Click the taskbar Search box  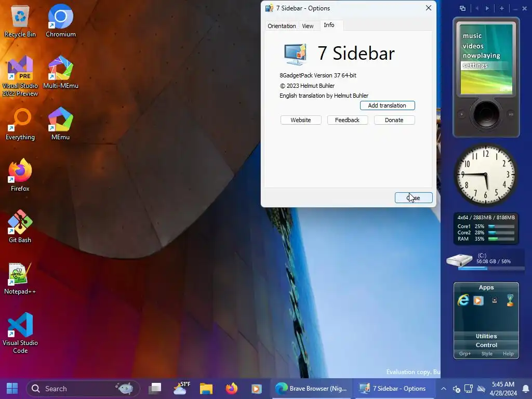pos(83,389)
